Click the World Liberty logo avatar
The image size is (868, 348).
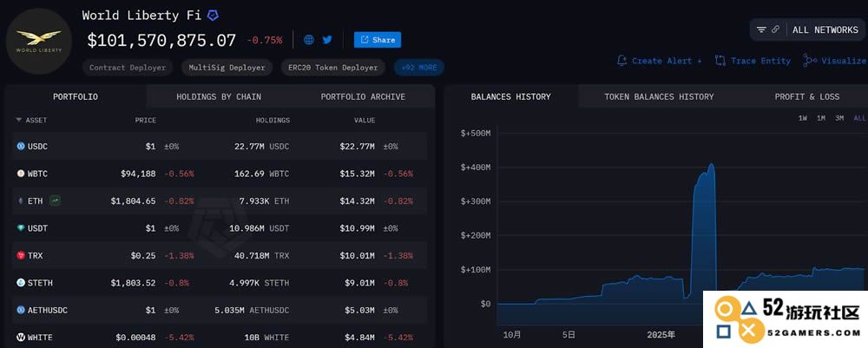pyautogui.click(x=39, y=42)
